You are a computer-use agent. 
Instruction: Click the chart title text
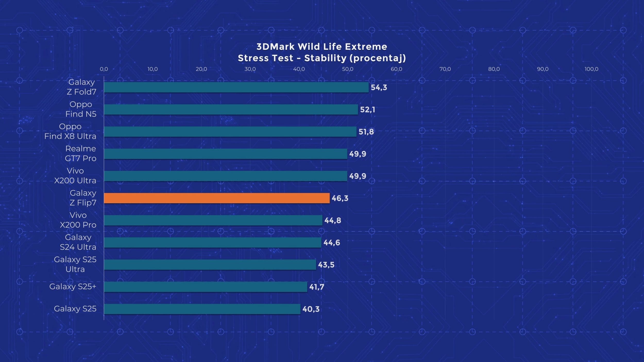(322, 52)
